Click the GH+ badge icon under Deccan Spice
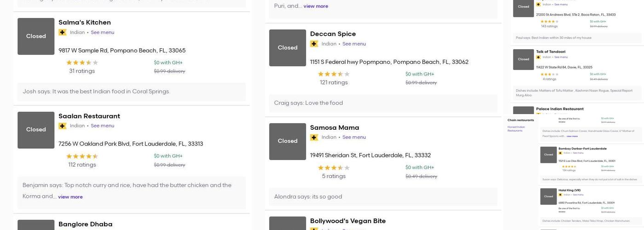 click(x=314, y=44)
